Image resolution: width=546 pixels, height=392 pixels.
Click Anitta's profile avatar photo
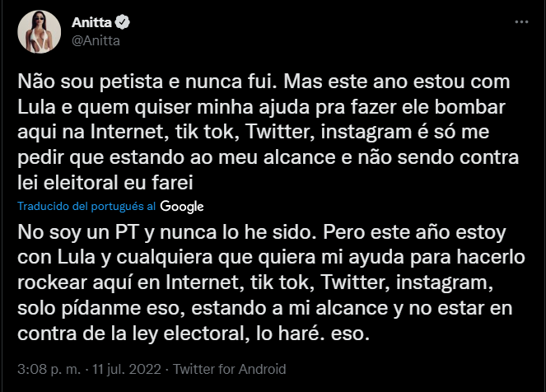[39, 32]
